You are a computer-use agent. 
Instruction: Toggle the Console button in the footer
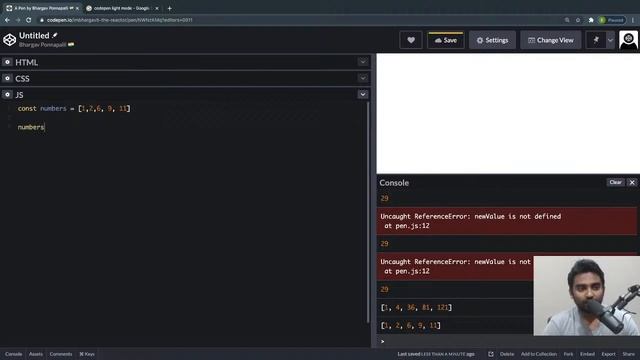coord(13,354)
